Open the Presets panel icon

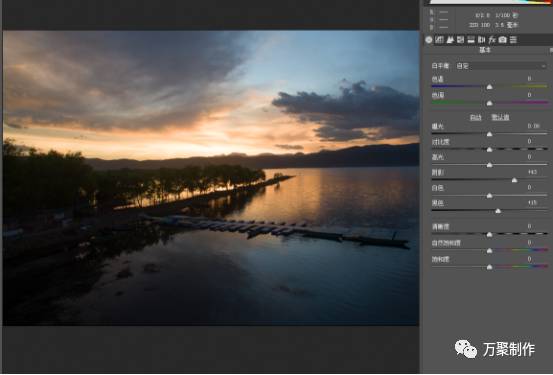[514, 40]
